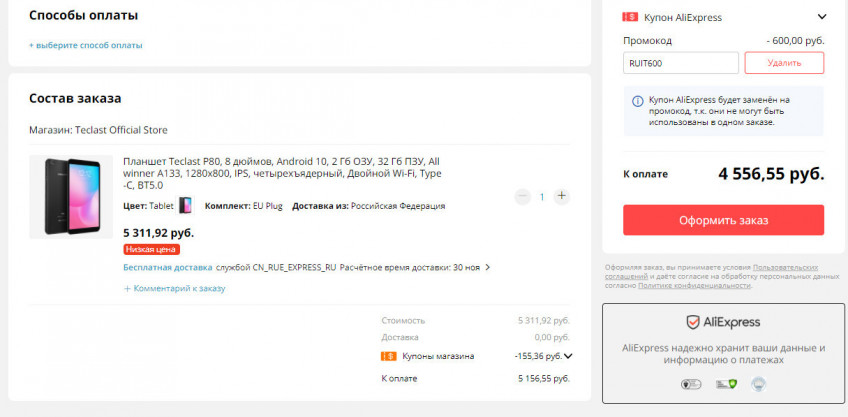Click the green shield security badge
848x417 pixels.
(x=732, y=384)
